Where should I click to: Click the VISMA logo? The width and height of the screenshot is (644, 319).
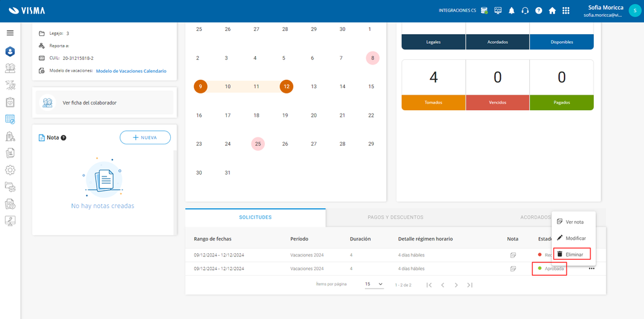(x=26, y=11)
